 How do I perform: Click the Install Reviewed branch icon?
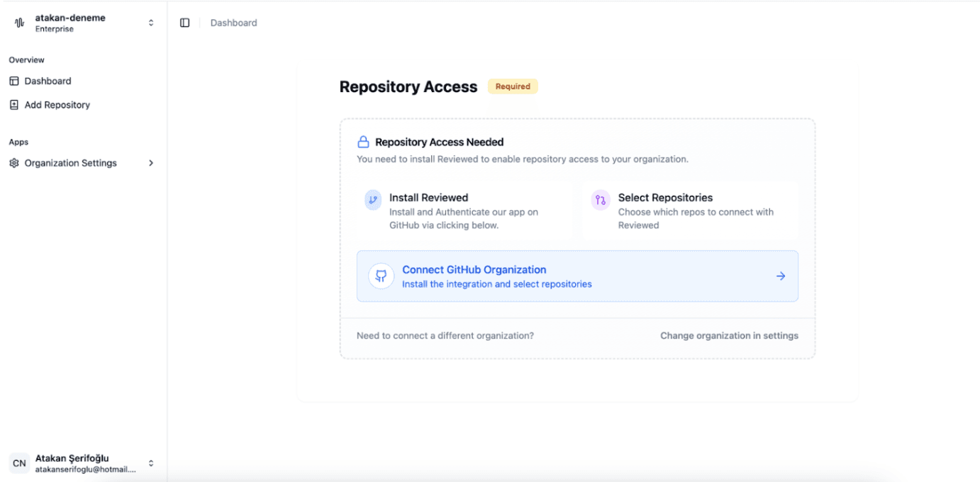point(373,200)
